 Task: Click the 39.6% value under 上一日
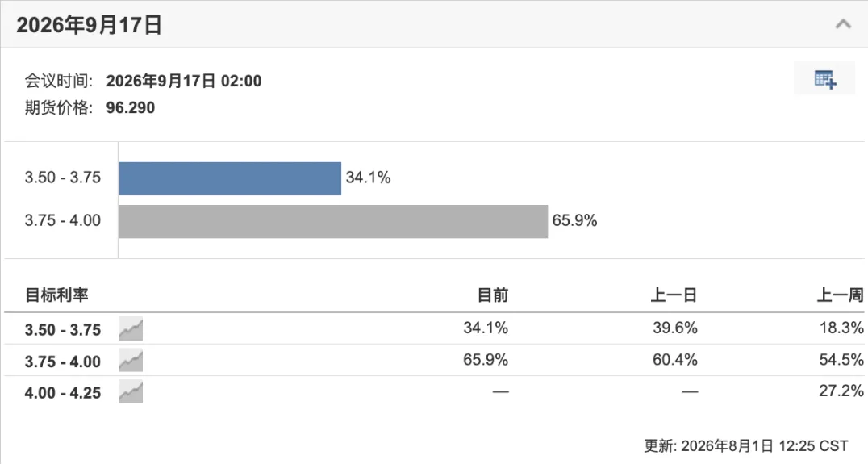675,328
